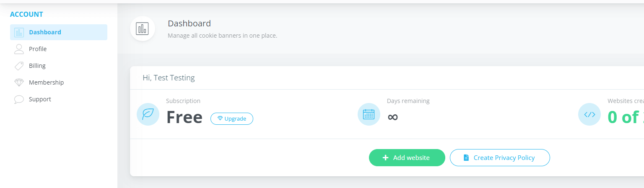Screen dimensions: 644x188
Task: Click the leaf icon beside Subscription
Action: [x=148, y=114]
